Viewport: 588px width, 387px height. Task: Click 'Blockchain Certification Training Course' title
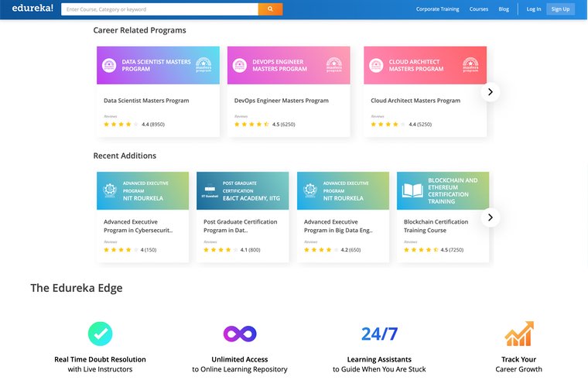[436, 226]
